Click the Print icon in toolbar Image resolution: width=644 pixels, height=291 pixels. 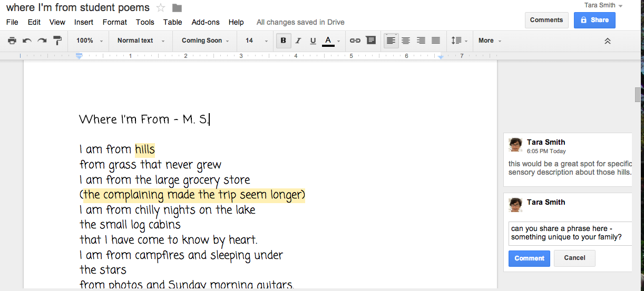(12, 41)
